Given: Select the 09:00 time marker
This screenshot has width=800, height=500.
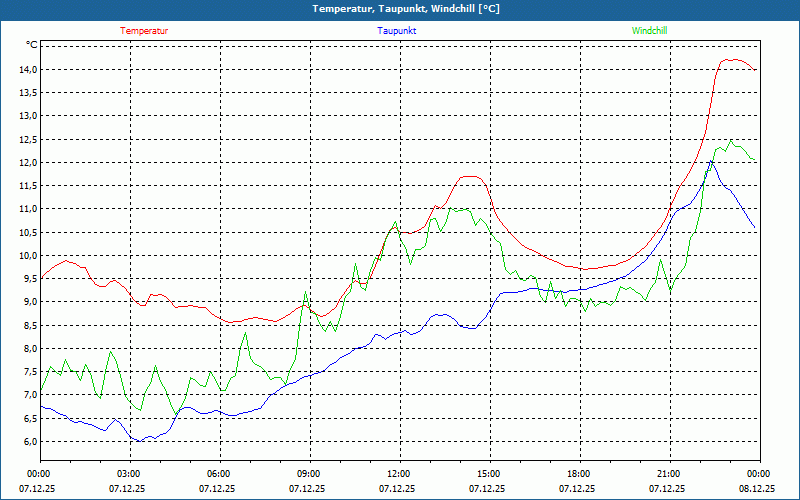Looking at the screenshot, I should click(309, 474).
